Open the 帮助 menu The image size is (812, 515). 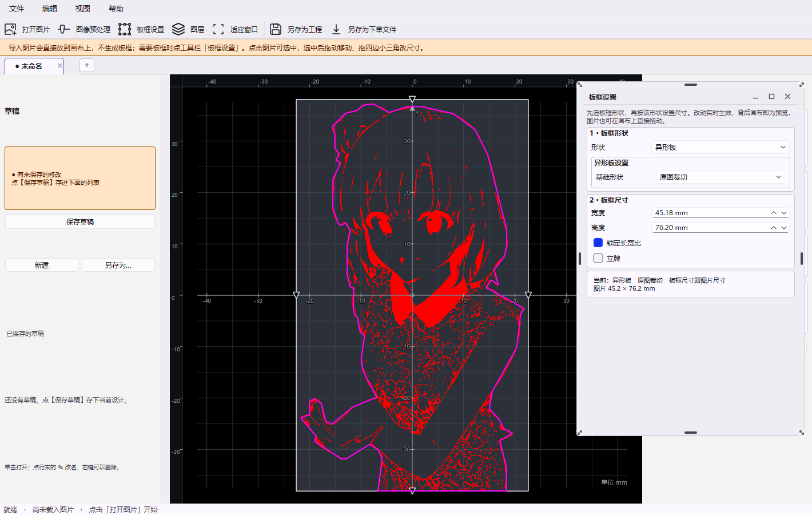[x=116, y=9]
